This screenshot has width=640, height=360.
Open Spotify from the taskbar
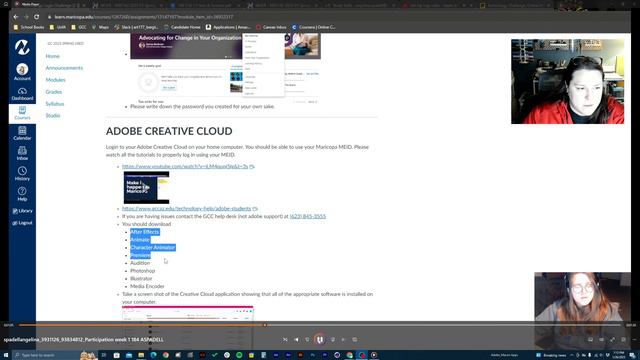[x=239, y=355]
